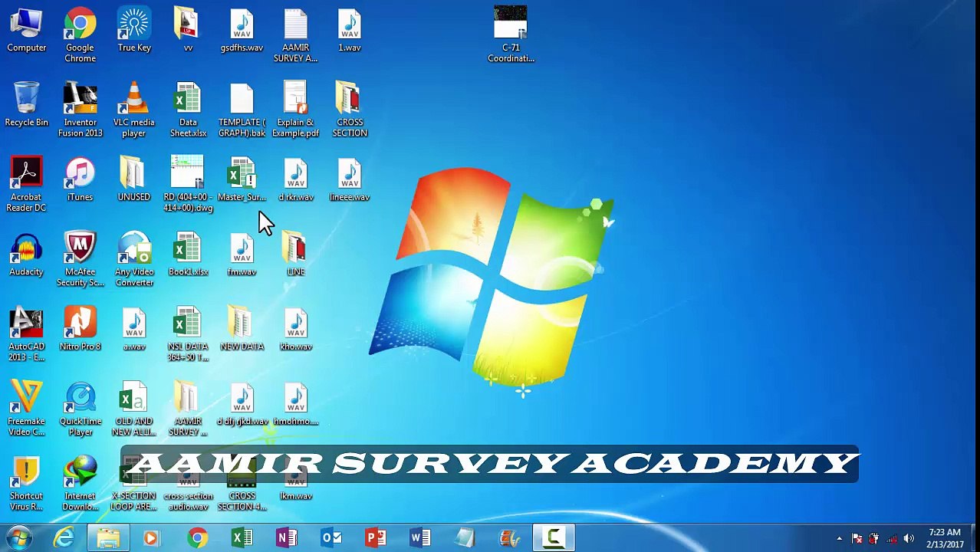The width and height of the screenshot is (980, 552).
Task: Open OneNote from the taskbar
Action: click(x=286, y=538)
